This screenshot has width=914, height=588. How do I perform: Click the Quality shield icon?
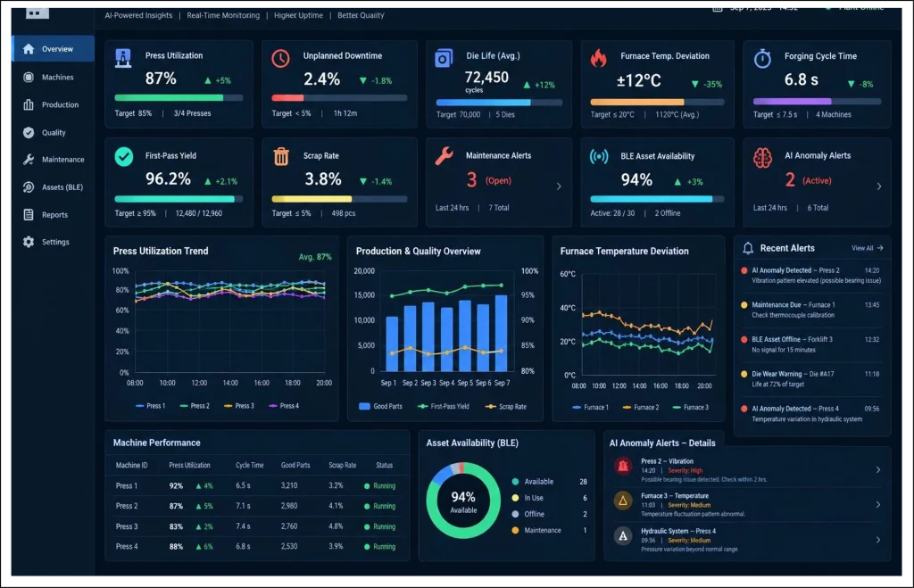click(x=29, y=132)
